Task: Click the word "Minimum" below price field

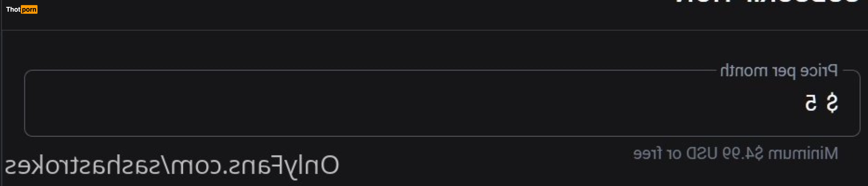Action: [x=803, y=154]
